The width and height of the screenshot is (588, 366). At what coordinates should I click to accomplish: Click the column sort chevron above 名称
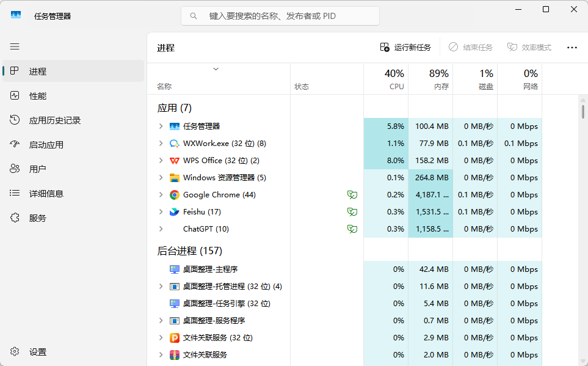tap(216, 69)
